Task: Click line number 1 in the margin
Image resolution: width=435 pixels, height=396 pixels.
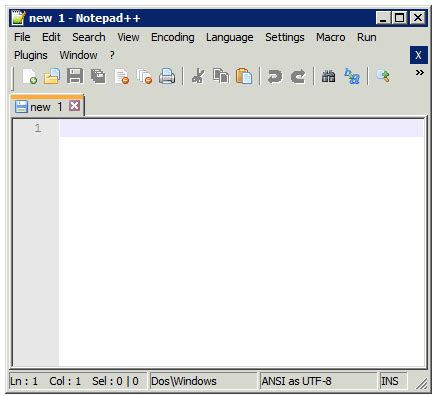Action: [x=38, y=128]
